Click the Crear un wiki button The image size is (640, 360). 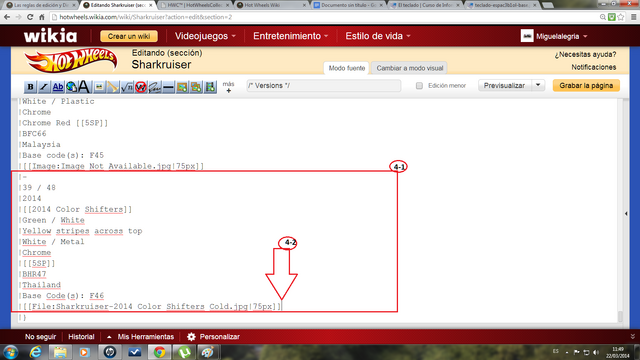pyautogui.click(x=129, y=36)
